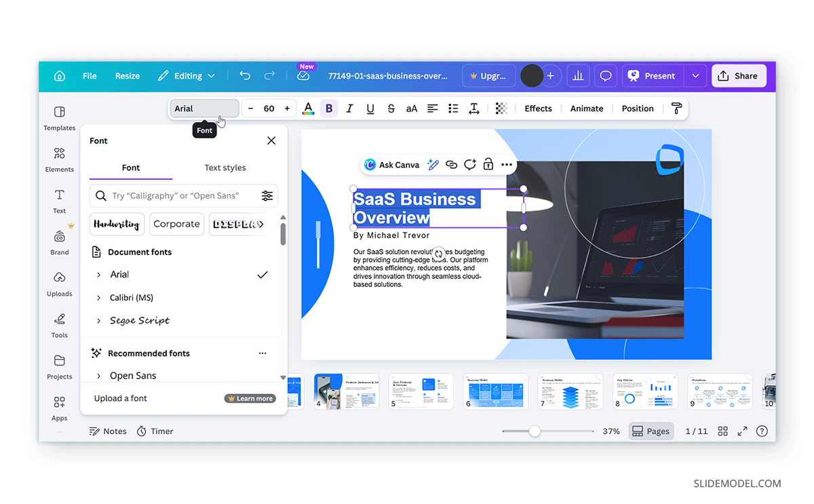Expand Arial font variants

(x=98, y=275)
